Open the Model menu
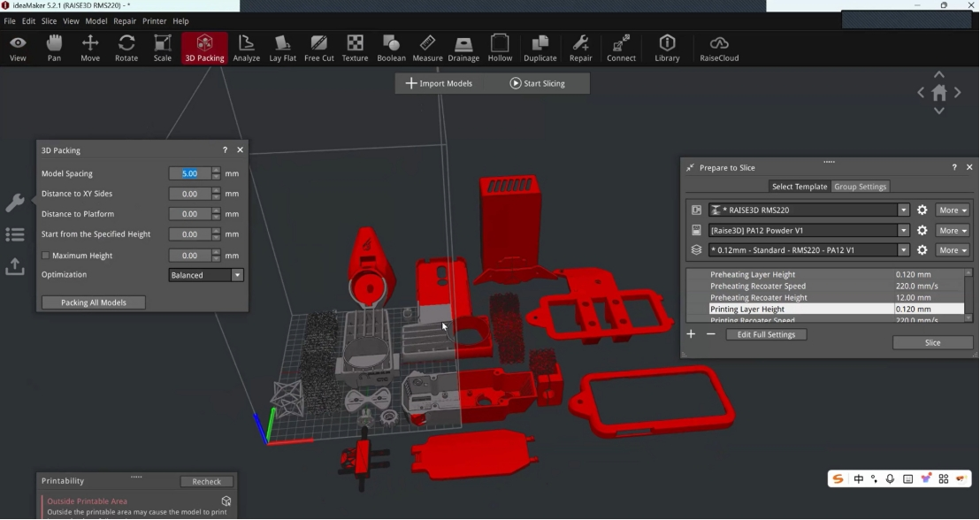This screenshot has height=520, width=980. [x=96, y=20]
